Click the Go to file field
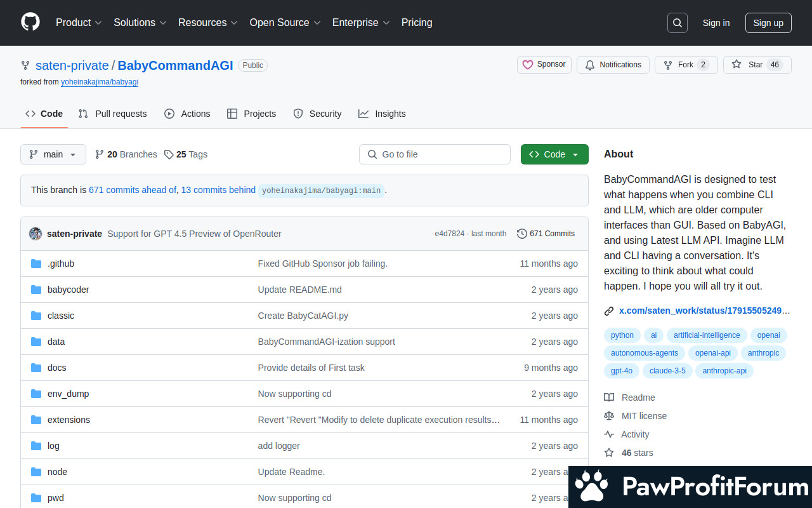812x508 pixels. point(435,154)
